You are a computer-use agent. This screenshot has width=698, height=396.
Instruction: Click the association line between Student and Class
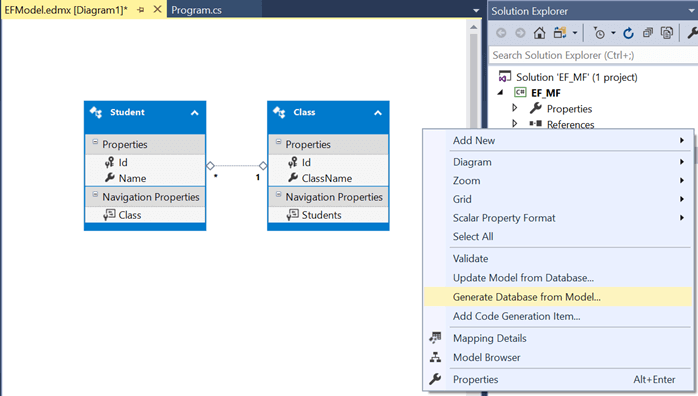(x=237, y=166)
